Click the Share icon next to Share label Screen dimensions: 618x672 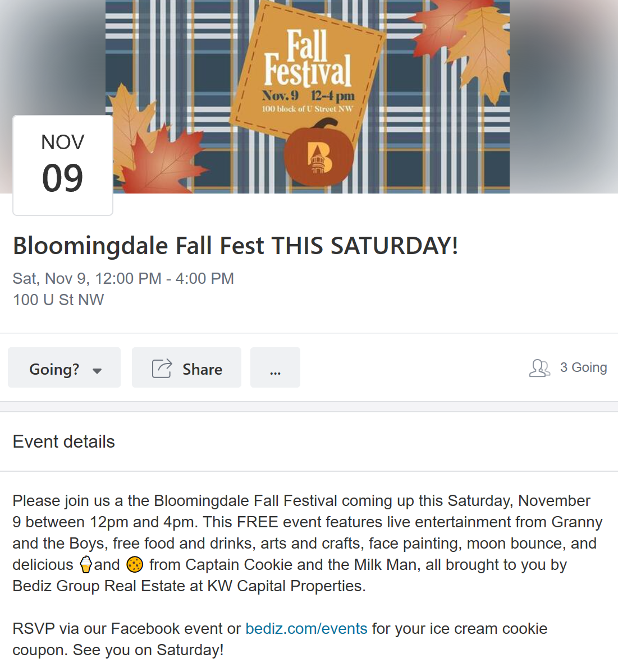tap(161, 367)
